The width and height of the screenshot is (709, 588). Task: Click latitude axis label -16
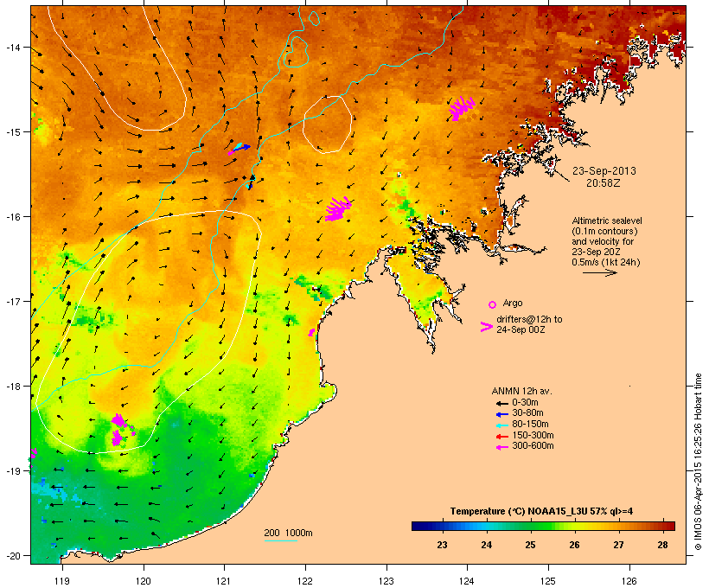click(12, 217)
